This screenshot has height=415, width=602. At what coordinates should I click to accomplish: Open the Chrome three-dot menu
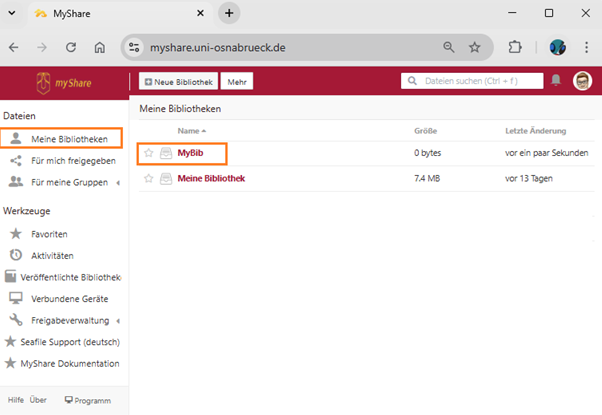(585, 47)
